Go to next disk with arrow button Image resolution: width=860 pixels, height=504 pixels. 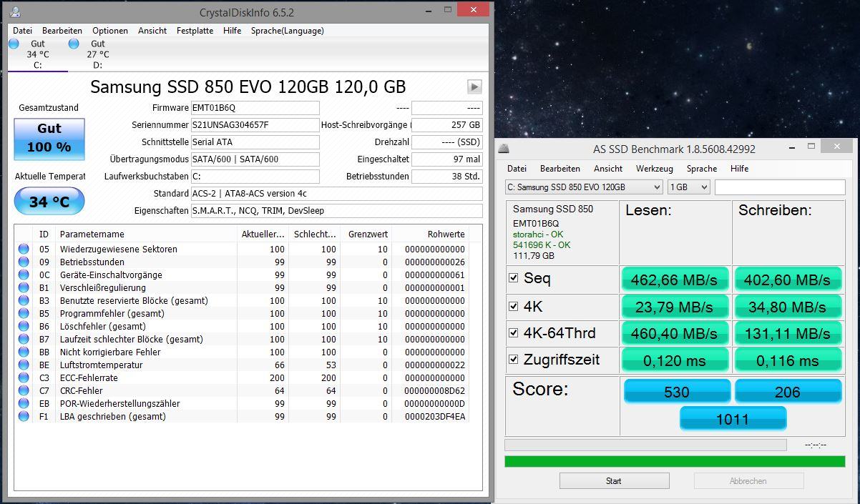point(474,87)
